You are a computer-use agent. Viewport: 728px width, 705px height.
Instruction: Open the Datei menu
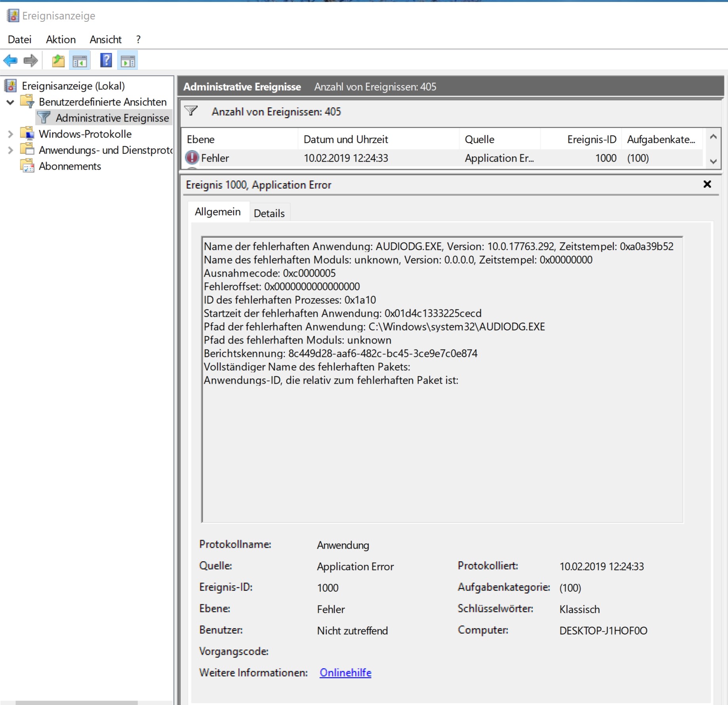(19, 39)
